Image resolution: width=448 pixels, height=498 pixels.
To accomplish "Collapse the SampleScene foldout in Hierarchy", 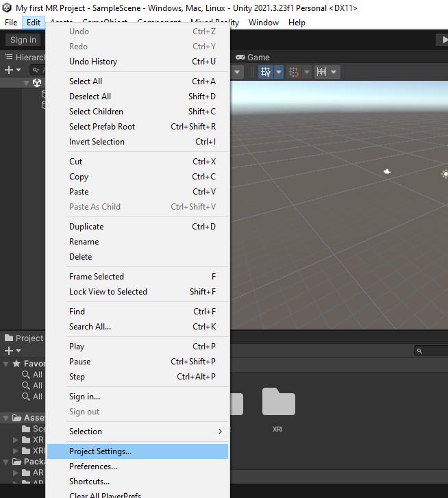I will coord(26,83).
